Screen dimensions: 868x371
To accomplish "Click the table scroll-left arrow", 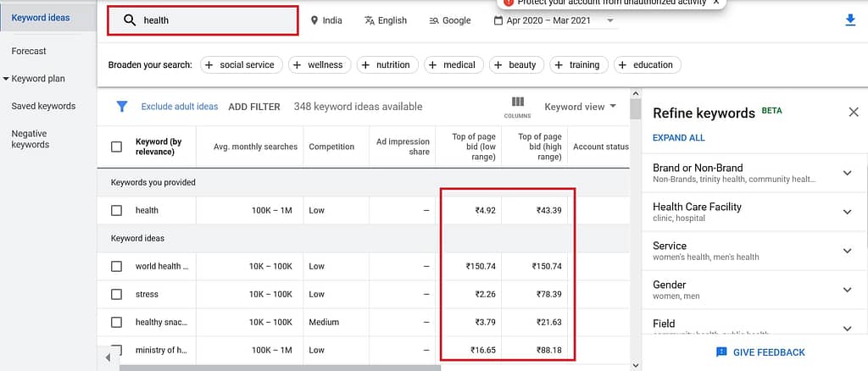I will [108, 357].
